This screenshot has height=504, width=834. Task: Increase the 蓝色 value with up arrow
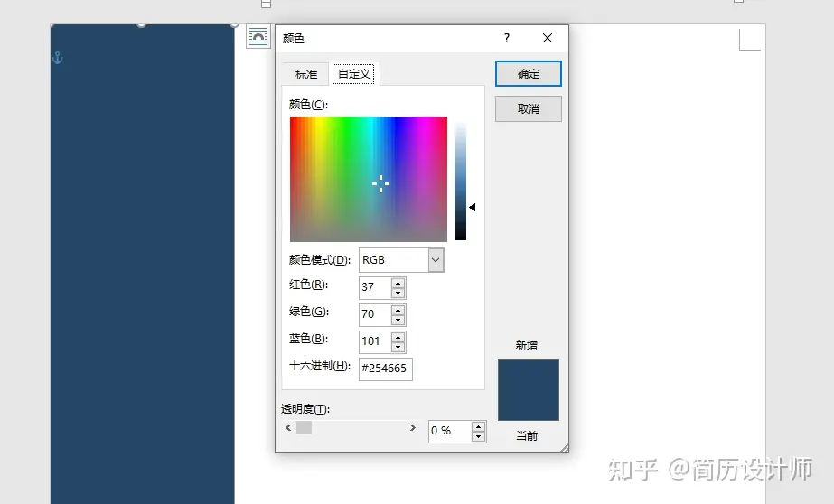[x=398, y=337]
